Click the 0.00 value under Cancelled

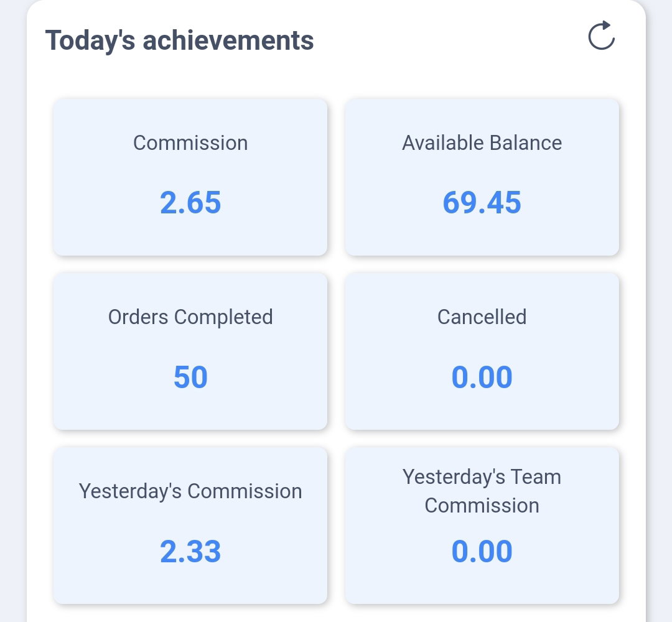(x=482, y=377)
